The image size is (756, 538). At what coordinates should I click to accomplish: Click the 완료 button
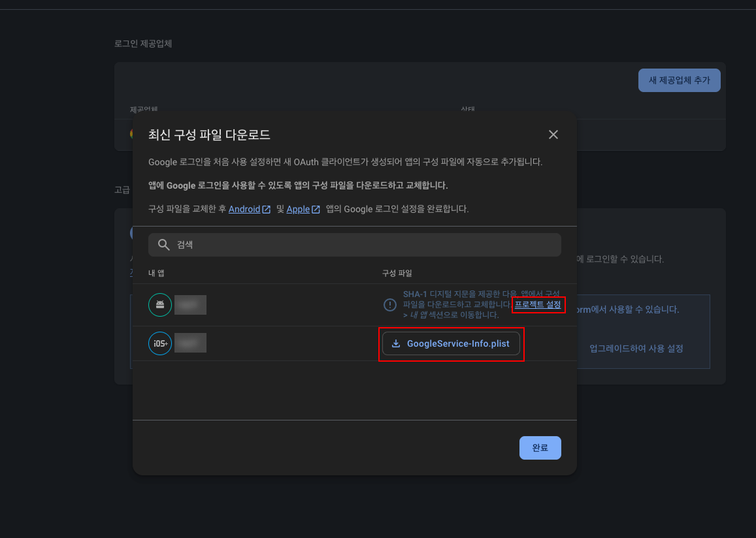(540, 448)
